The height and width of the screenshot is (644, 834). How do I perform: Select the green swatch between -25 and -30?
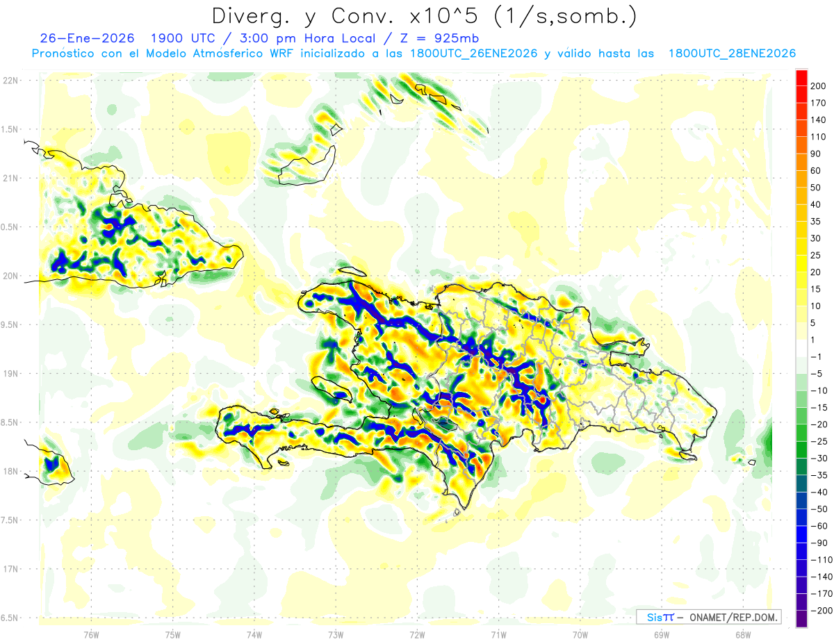point(801,450)
